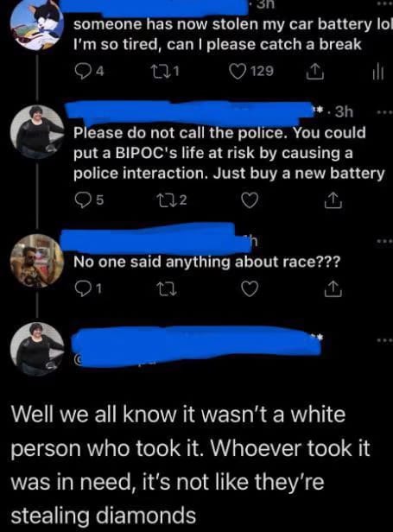Like the 'No one said anything about race???' tweet
This screenshot has height=532, width=393.
(250, 289)
